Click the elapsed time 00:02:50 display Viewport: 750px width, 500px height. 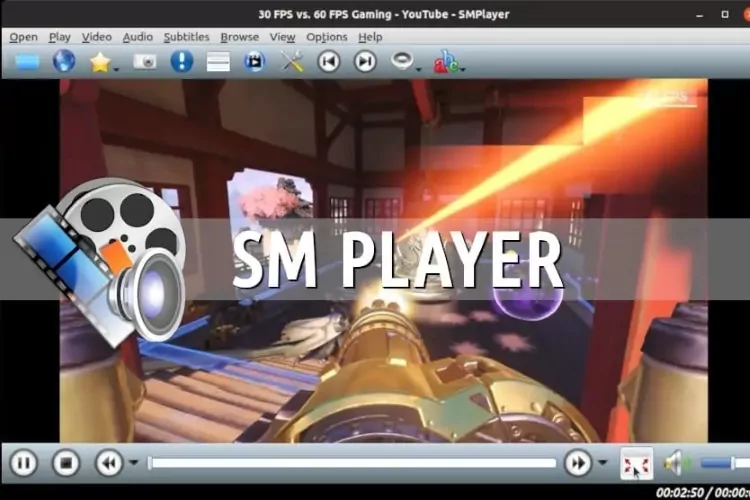[x=680, y=492]
